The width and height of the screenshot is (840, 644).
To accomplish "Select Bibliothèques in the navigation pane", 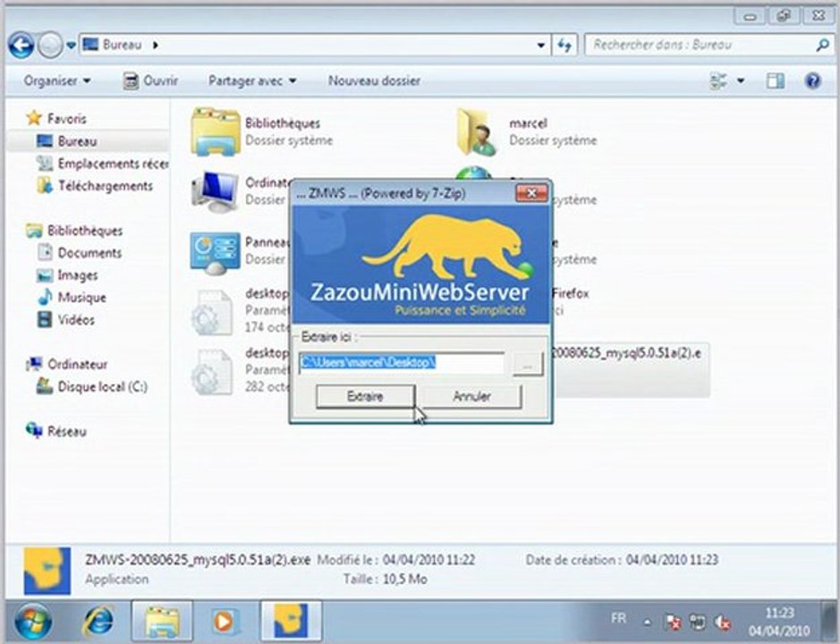I will [x=74, y=231].
